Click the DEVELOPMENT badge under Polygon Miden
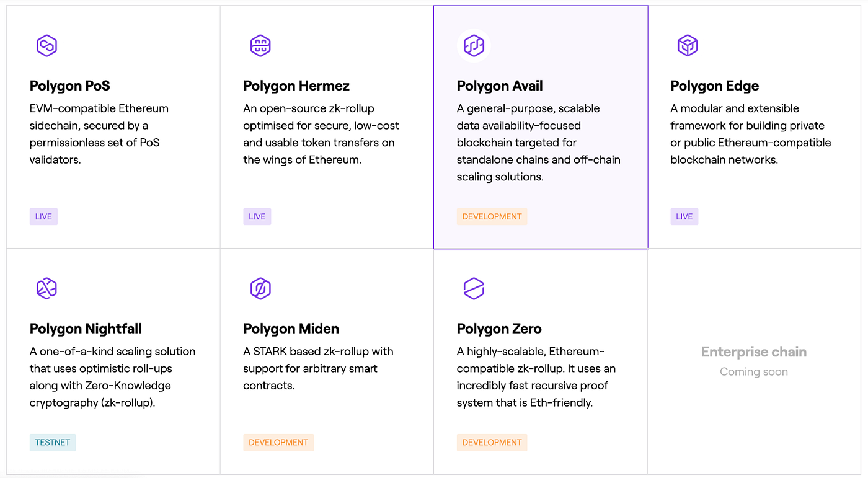The height and width of the screenshot is (478, 868). pyautogui.click(x=278, y=442)
